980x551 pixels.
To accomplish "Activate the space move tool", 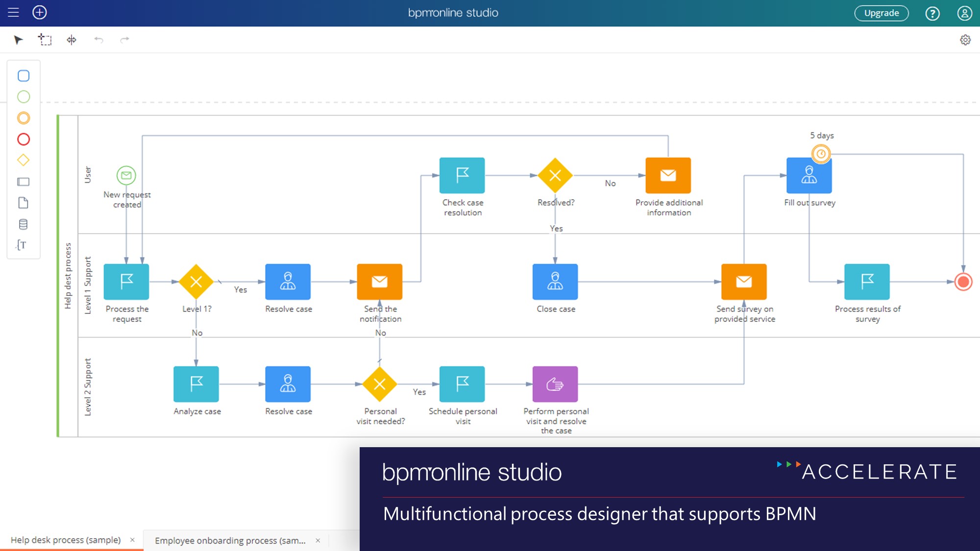I will click(x=72, y=40).
